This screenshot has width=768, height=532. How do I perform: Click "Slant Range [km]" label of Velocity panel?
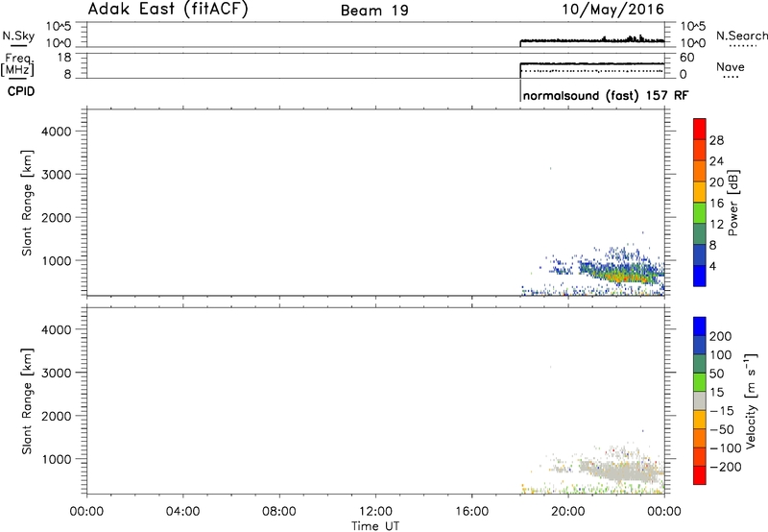[x=27, y=401]
